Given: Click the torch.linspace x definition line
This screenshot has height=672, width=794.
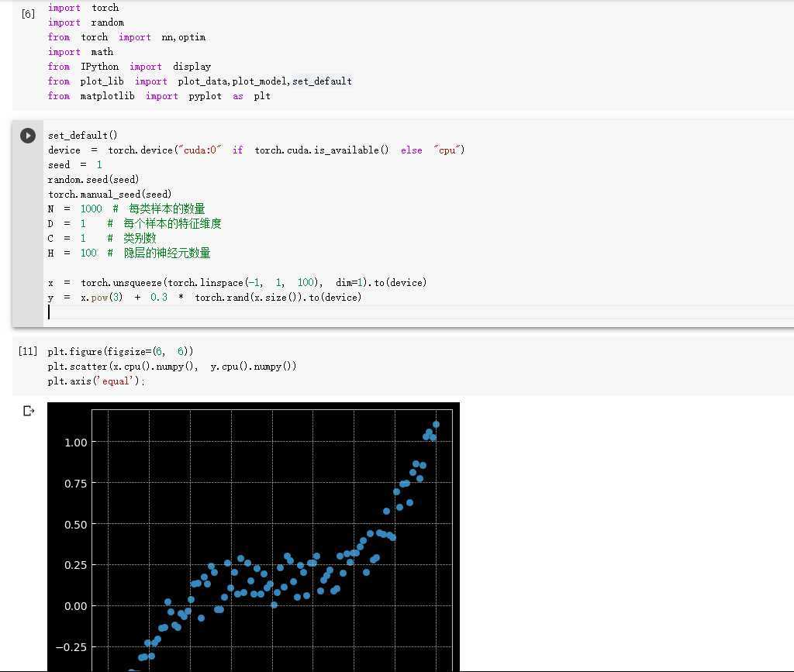Looking at the screenshot, I should [237, 282].
